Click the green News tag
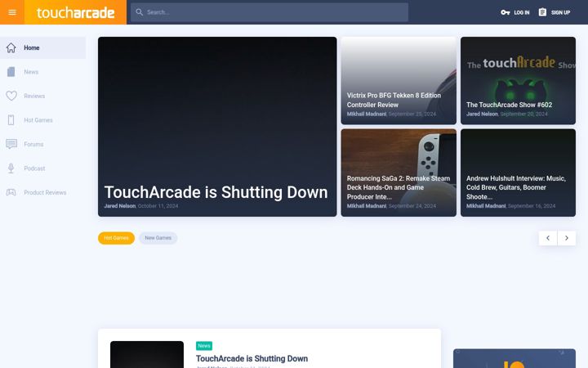Image resolution: width=588 pixels, height=368 pixels. pos(204,345)
